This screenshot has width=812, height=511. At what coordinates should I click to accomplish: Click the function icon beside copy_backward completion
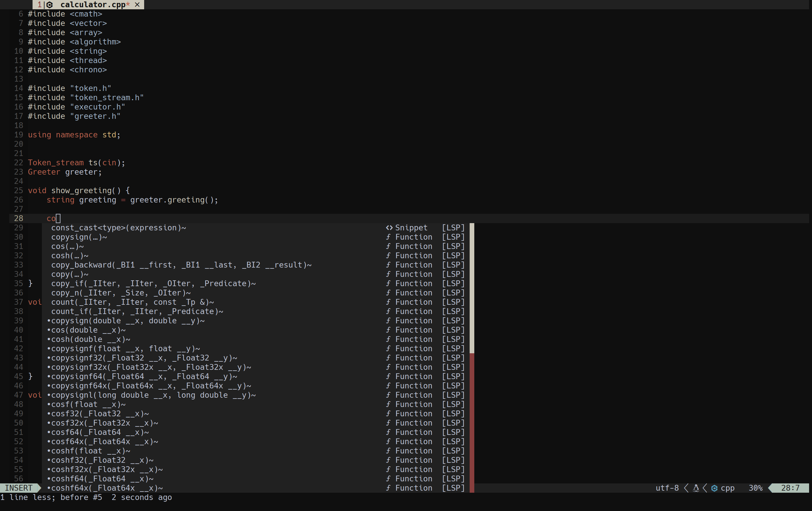(388, 265)
